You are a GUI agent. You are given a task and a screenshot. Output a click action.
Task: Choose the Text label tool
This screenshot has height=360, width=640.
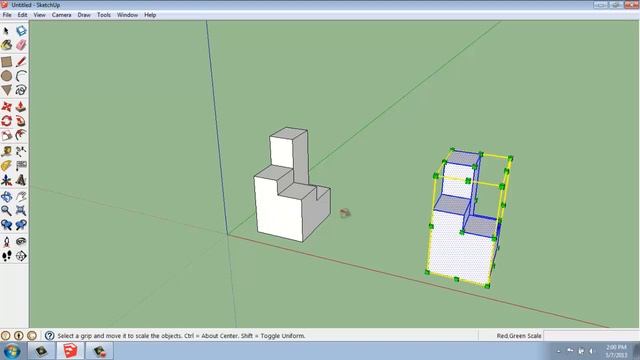(x=21, y=166)
